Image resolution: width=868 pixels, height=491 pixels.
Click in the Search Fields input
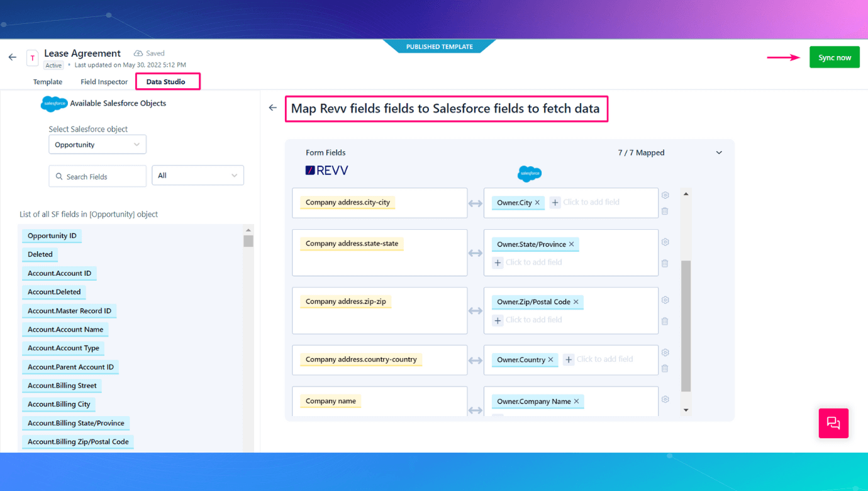pyautogui.click(x=97, y=176)
